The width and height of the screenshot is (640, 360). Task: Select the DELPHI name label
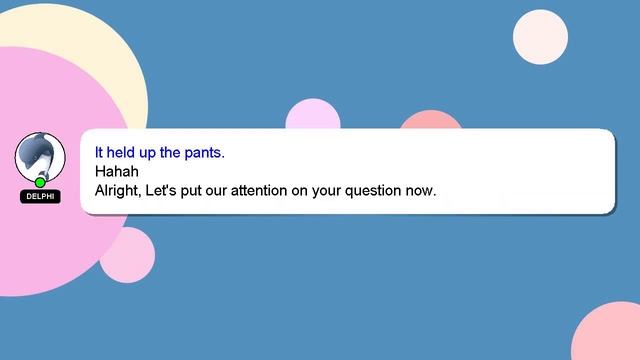pyautogui.click(x=40, y=196)
